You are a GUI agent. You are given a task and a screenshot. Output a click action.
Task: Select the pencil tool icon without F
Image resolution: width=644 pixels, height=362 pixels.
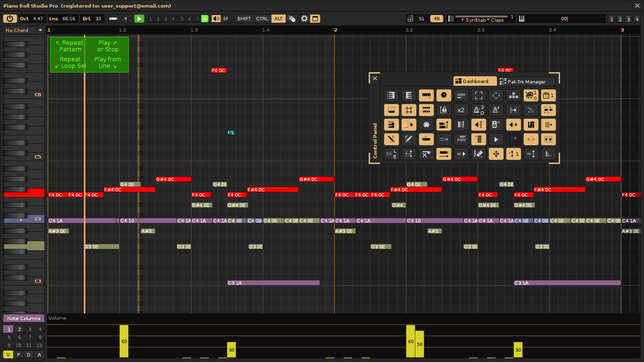pyautogui.click(x=391, y=140)
